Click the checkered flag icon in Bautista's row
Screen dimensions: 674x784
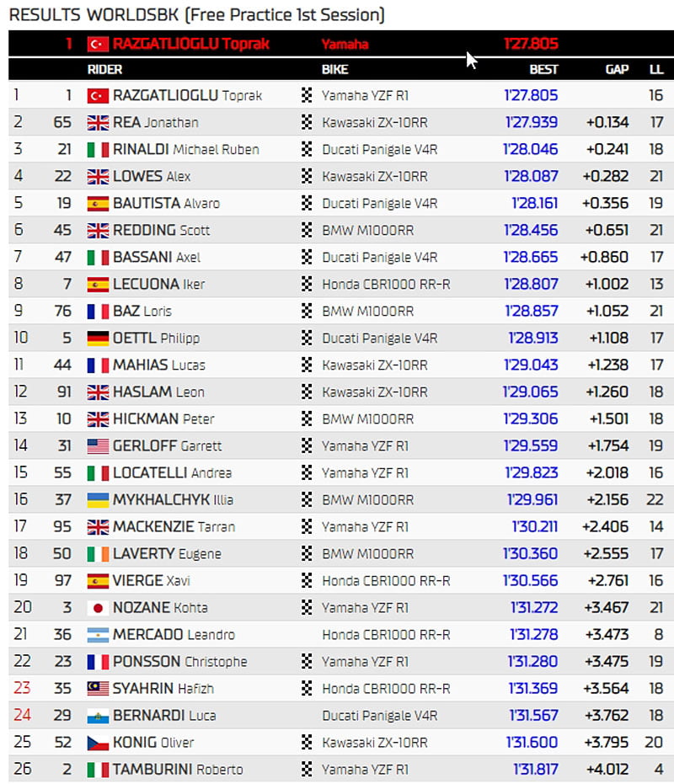pos(307,204)
